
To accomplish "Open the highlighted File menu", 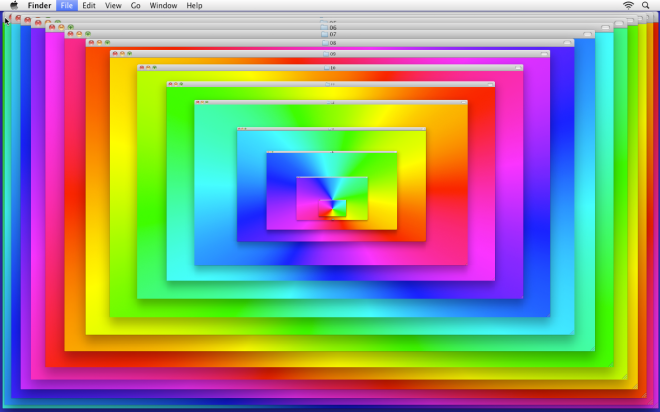I will (66, 6).
